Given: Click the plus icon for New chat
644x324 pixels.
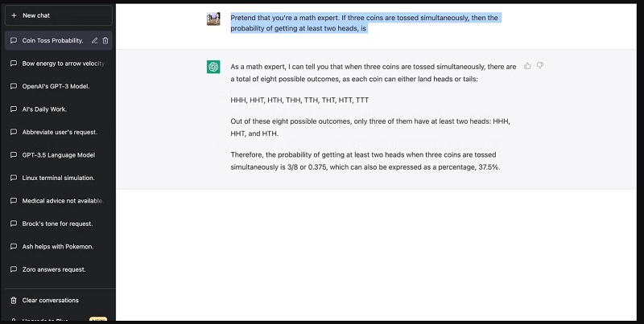Looking at the screenshot, I should (14, 15).
